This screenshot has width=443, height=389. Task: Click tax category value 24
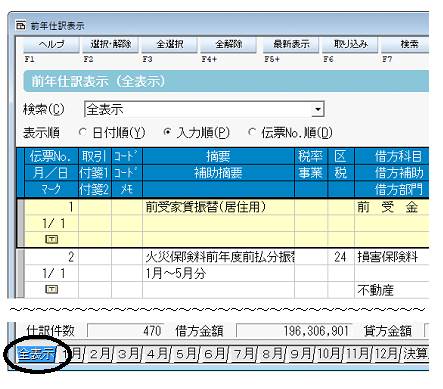[x=341, y=257]
